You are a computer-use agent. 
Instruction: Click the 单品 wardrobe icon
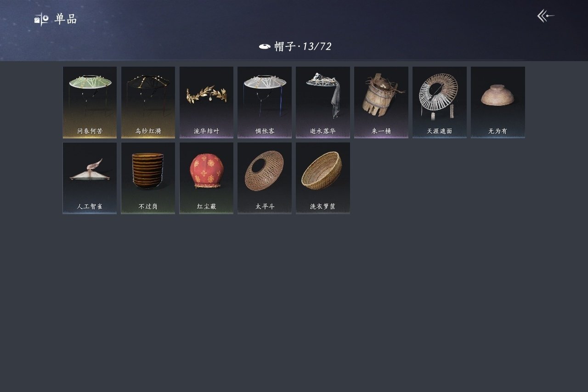[x=41, y=19]
